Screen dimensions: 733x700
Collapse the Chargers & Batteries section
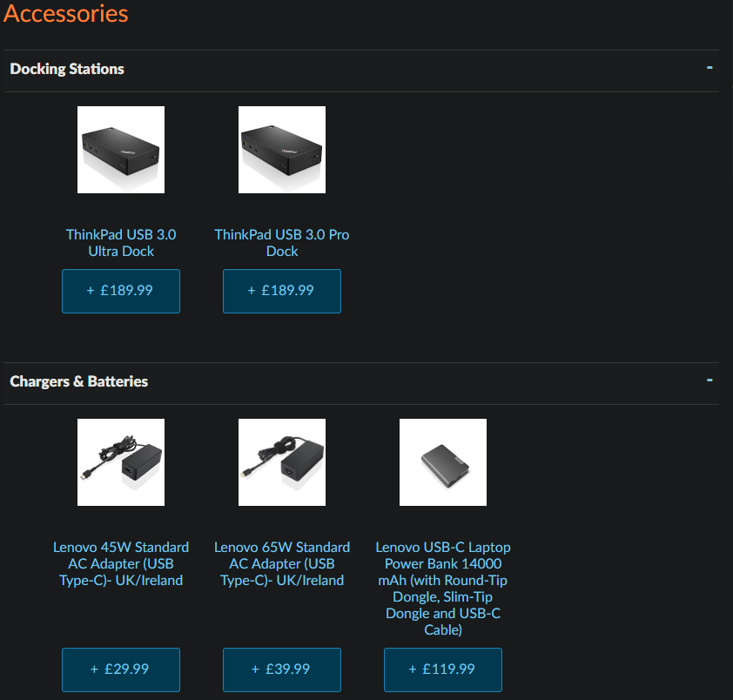coord(709,380)
